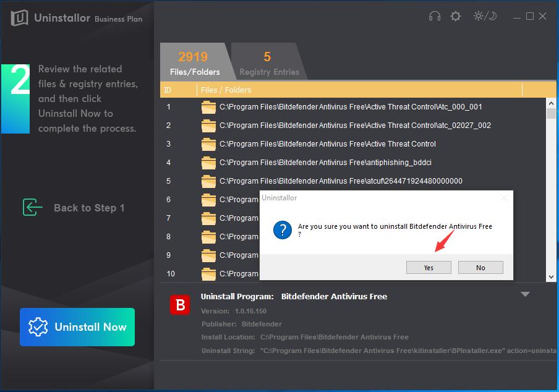The width and height of the screenshot is (559, 392).
Task: Close the Uninstallor main window
Action: (542, 16)
